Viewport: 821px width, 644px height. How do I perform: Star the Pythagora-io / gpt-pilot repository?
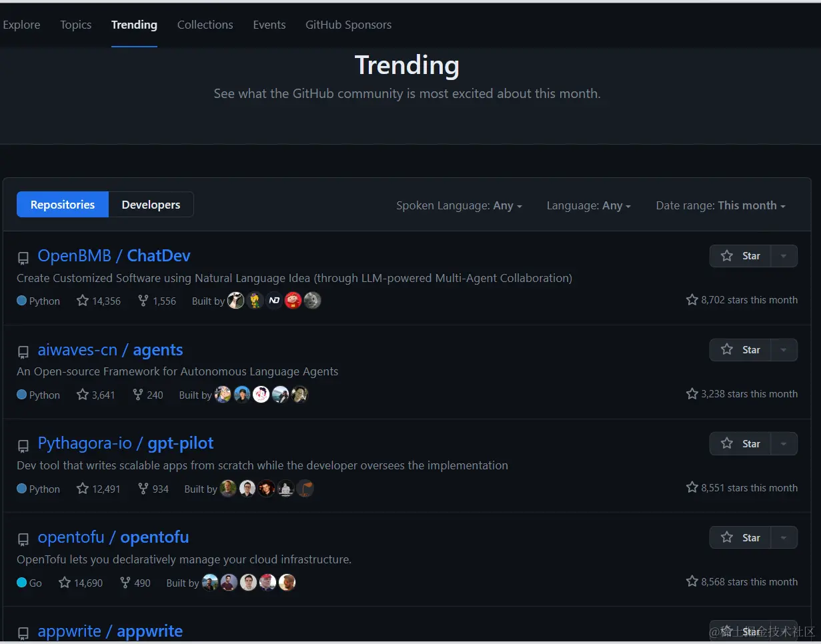(x=740, y=444)
